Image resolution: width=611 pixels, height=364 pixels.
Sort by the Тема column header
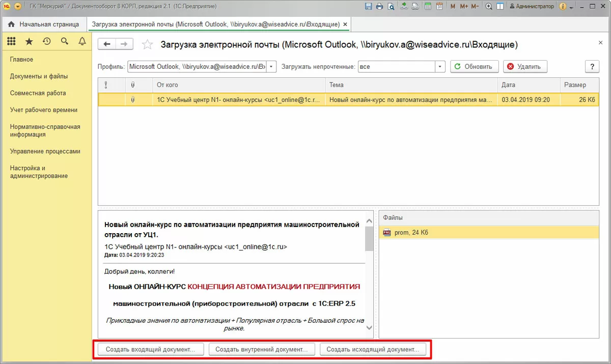(x=411, y=85)
